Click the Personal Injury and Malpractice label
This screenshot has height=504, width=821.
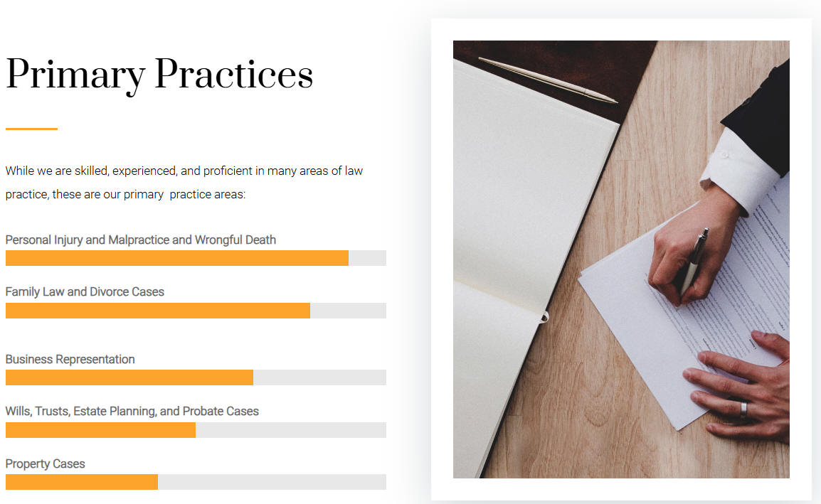pyautogui.click(x=140, y=240)
